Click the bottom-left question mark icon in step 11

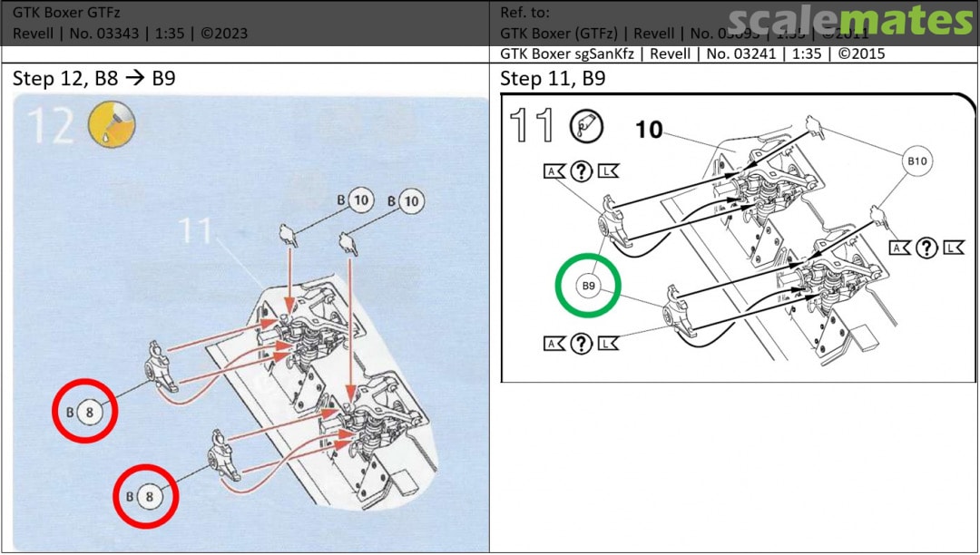coord(581,343)
